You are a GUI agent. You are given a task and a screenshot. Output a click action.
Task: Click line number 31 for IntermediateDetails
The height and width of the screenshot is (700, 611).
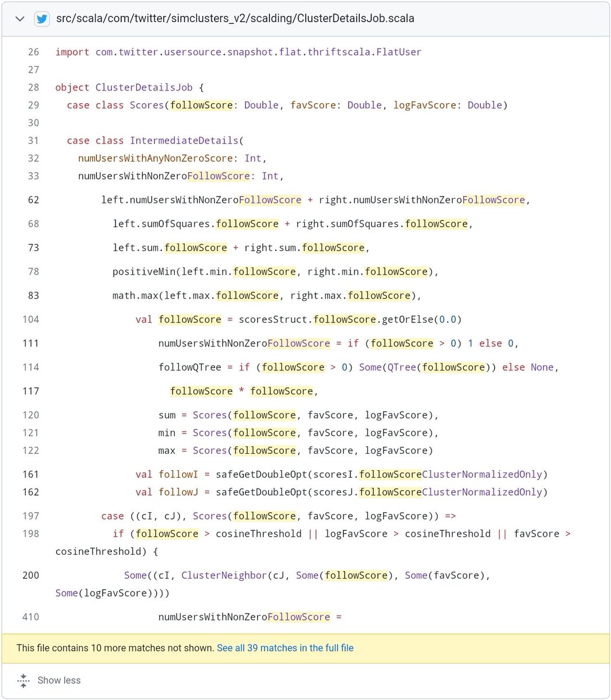click(x=33, y=141)
